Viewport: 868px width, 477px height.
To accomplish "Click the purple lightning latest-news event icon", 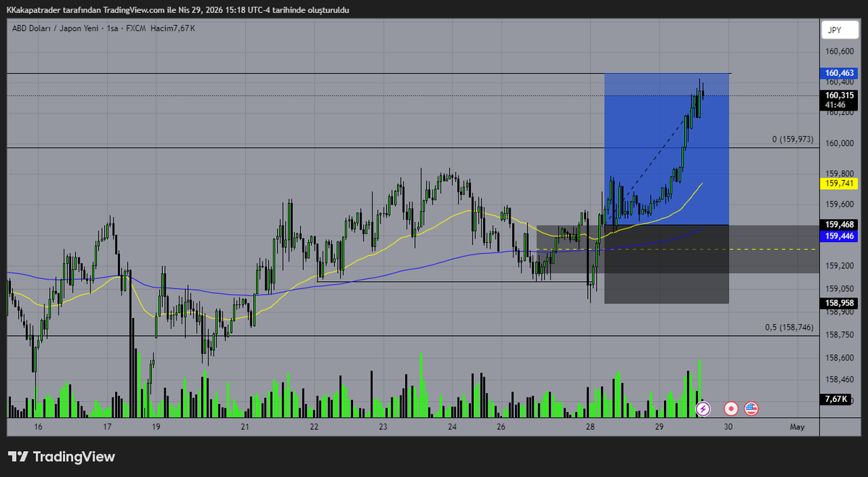I will [x=702, y=408].
